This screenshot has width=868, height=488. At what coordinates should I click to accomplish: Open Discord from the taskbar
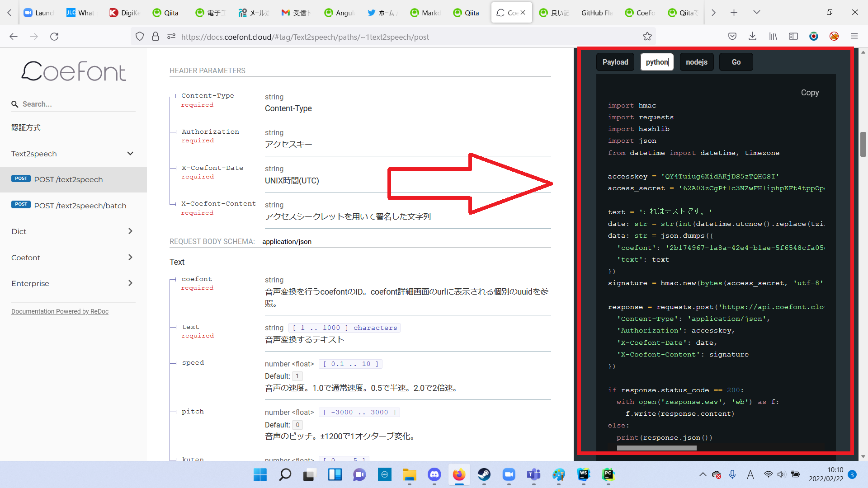(434, 474)
